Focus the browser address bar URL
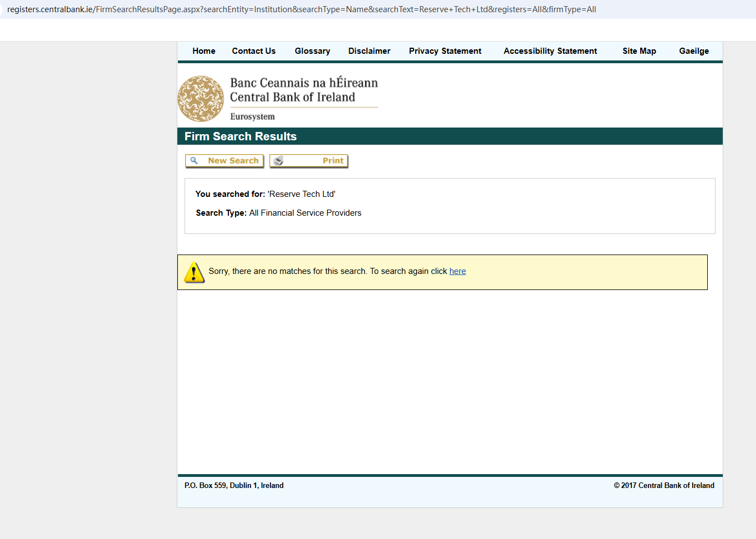Screen dimensions: 756x539 [x=301, y=9]
